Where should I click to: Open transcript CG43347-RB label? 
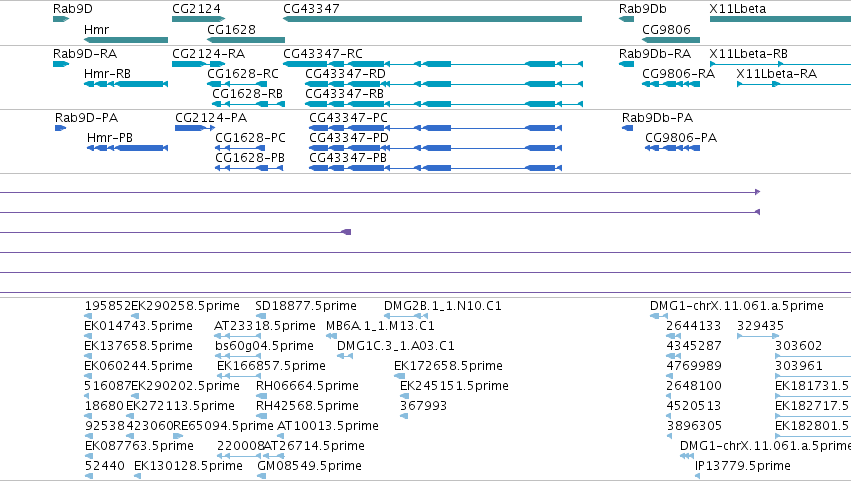pyautogui.click(x=345, y=94)
